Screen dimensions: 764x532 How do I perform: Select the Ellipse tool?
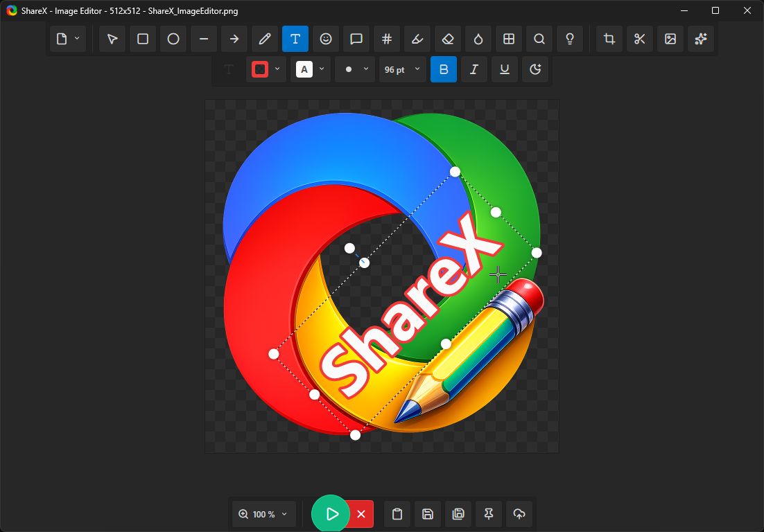click(173, 39)
